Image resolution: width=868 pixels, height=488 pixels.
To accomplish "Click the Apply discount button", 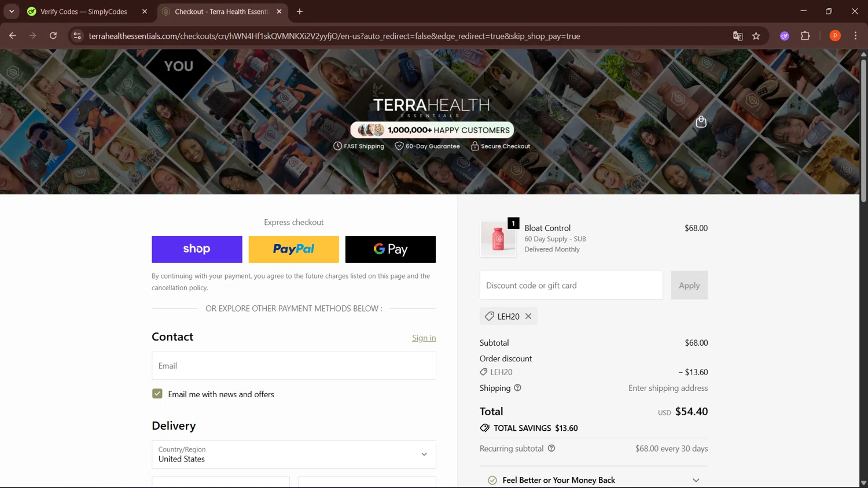I will click(x=689, y=285).
